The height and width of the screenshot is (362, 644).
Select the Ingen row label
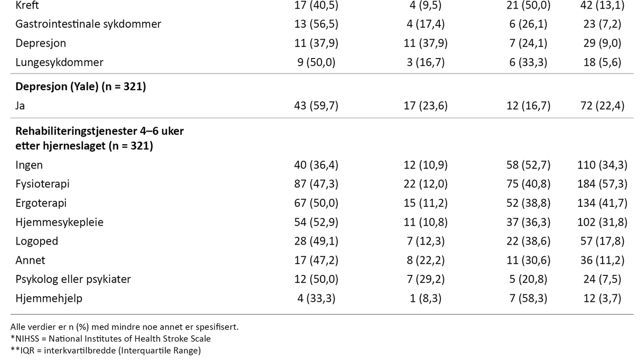pyautogui.click(x=29, y=165)
